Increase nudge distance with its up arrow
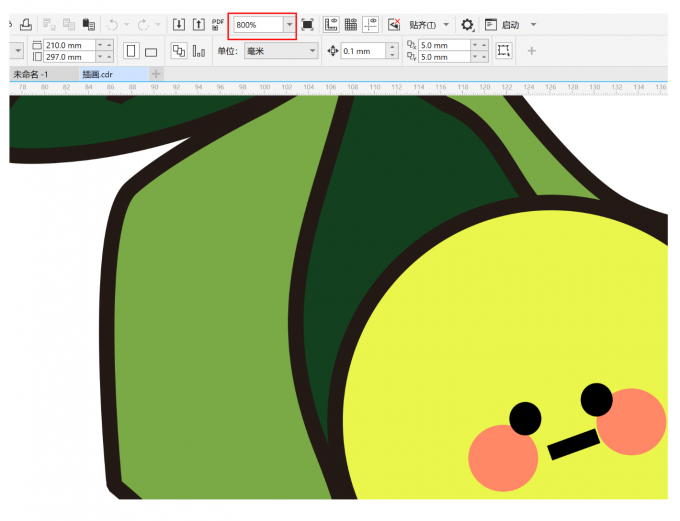The image size is (680, 521). pyautogui.click(x=392, y=47)
